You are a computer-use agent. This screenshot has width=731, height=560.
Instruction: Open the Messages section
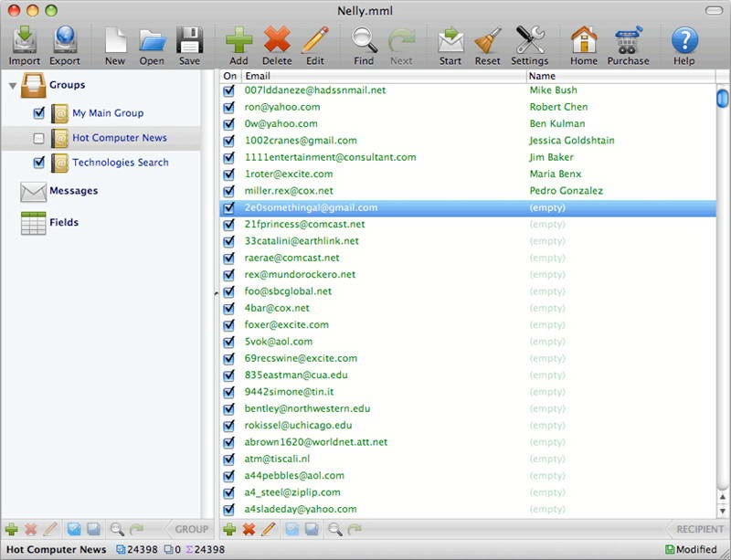coord(73,191)
